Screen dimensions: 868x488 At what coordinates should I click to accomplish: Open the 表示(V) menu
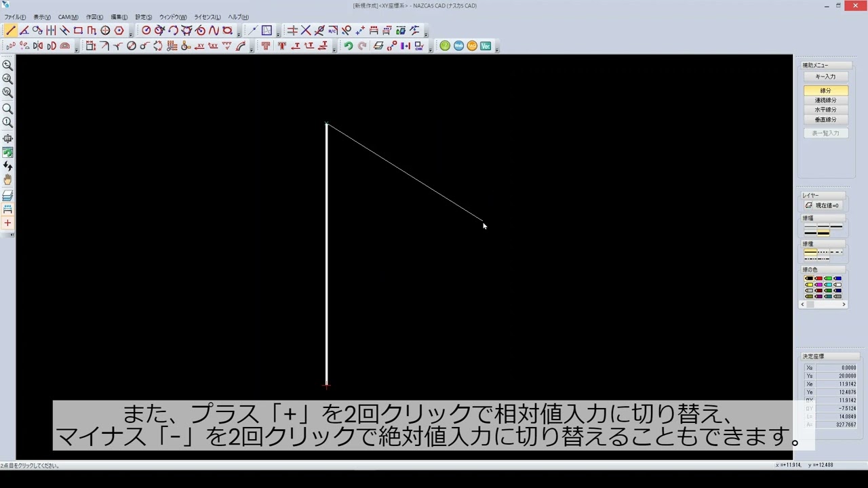point(42,17)
